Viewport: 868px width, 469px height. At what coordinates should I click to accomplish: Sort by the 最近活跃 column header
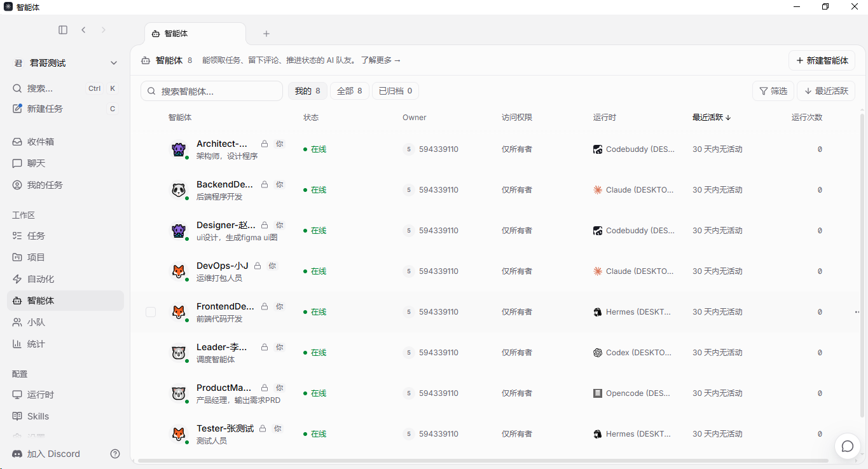[x=712, y=118]
